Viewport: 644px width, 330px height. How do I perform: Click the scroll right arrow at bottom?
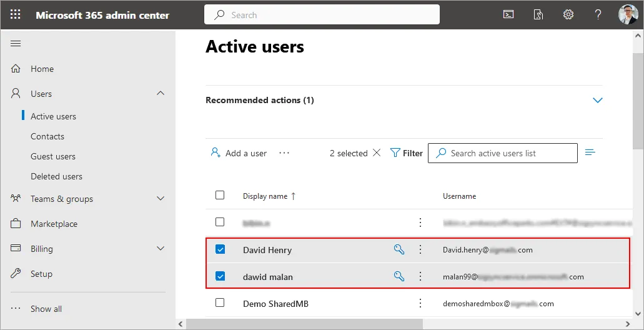coord(628,324)
